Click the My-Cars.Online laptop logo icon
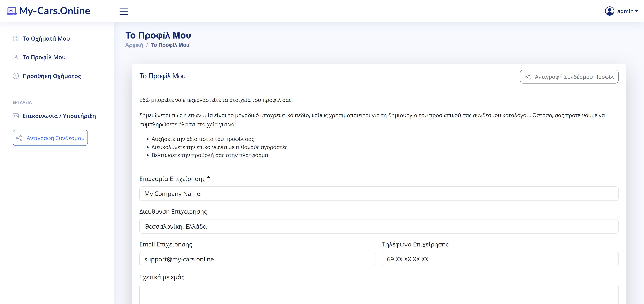The height and width of the screenshot is (304, 644). point(12,11)
